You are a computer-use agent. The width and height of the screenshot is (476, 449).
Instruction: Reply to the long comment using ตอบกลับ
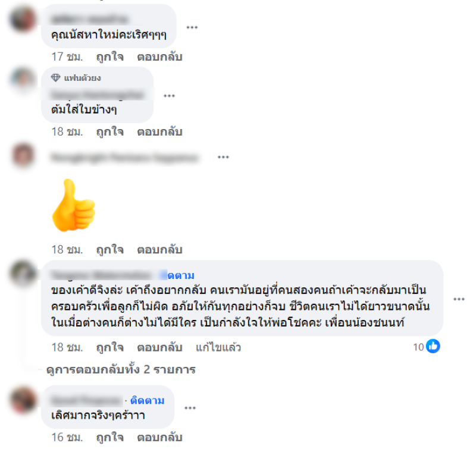[159, 347]
